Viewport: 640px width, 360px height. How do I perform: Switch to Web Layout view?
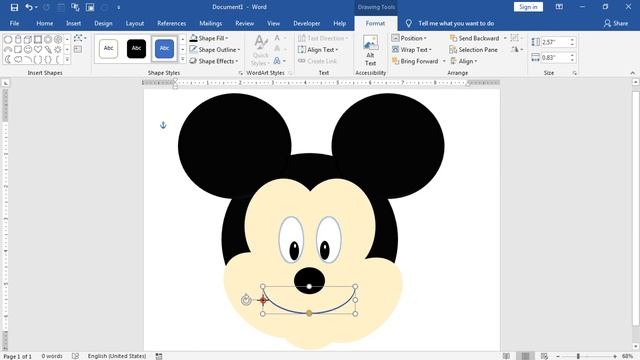[x=544, y=356]
